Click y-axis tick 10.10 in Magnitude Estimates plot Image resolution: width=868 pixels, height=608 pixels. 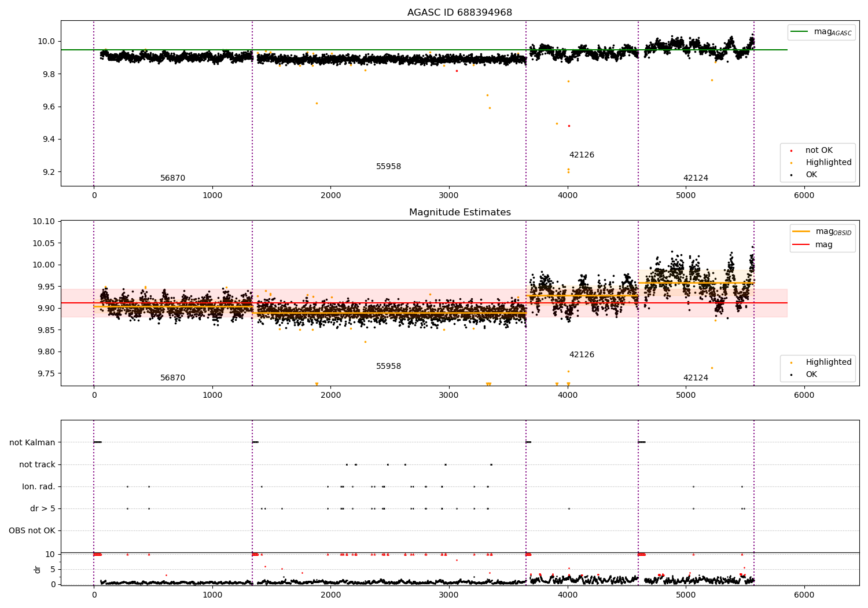(x=45, y=222)
